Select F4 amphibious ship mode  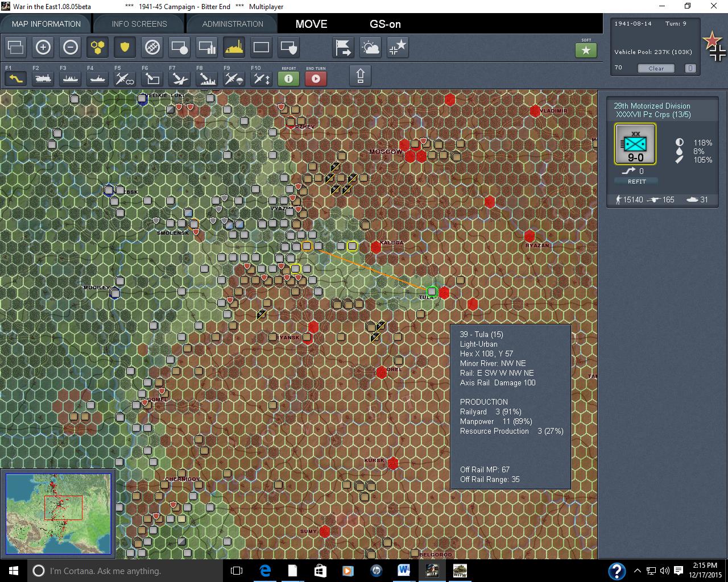(98, 78)
